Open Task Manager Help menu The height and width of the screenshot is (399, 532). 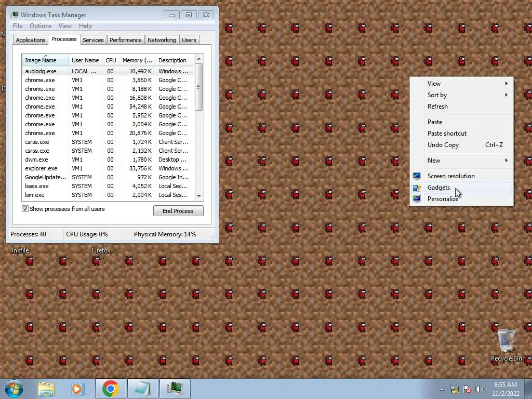point(85,26)
